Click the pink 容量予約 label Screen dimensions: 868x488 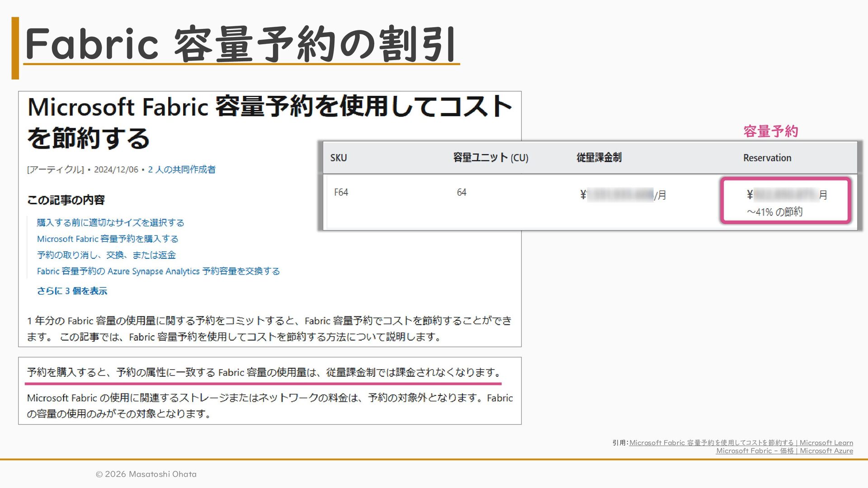point(771,131)
